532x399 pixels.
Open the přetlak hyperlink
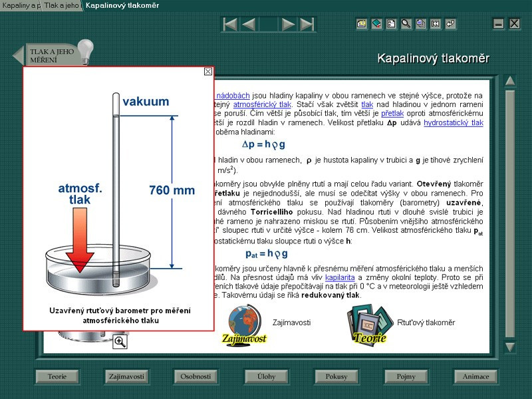392,113
